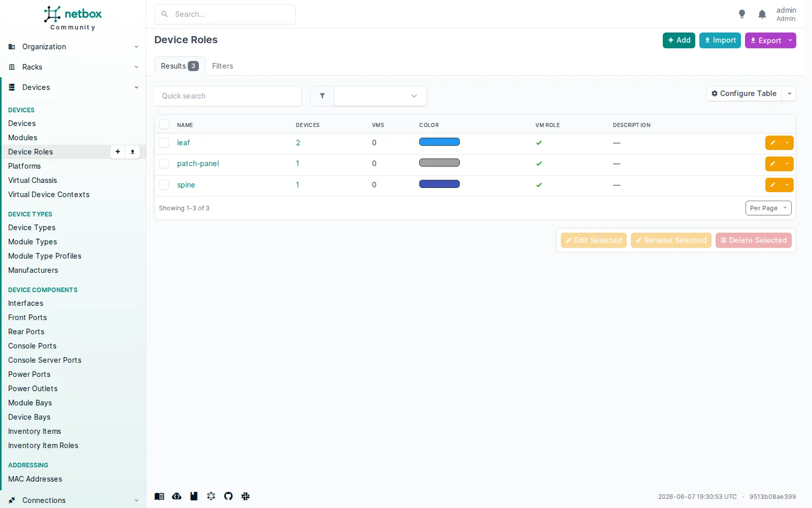Open the Configure Table dropdown arrow
The height and width of the screenshot is (508, 812).
click(x=789, y=93)
